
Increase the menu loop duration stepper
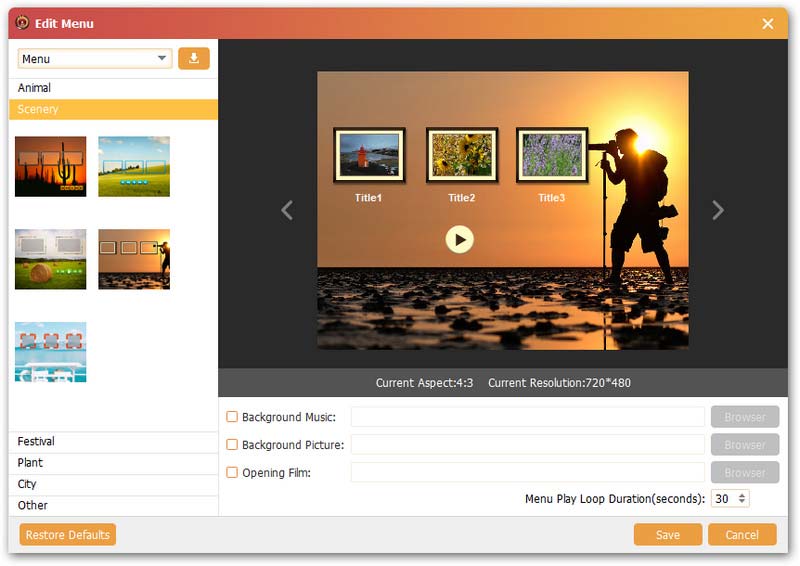click(x=742, y=494)
